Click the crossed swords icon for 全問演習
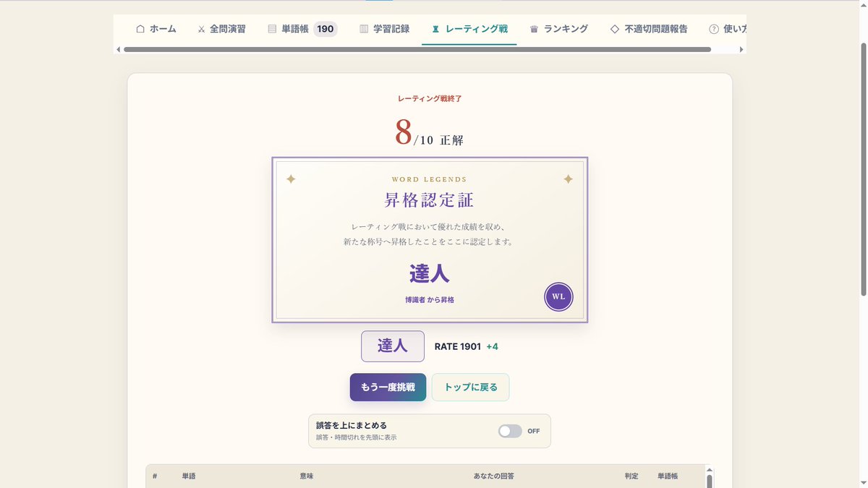Image resolution: width=868 pixels, height=488 pixels. click(x=201, y=29)
